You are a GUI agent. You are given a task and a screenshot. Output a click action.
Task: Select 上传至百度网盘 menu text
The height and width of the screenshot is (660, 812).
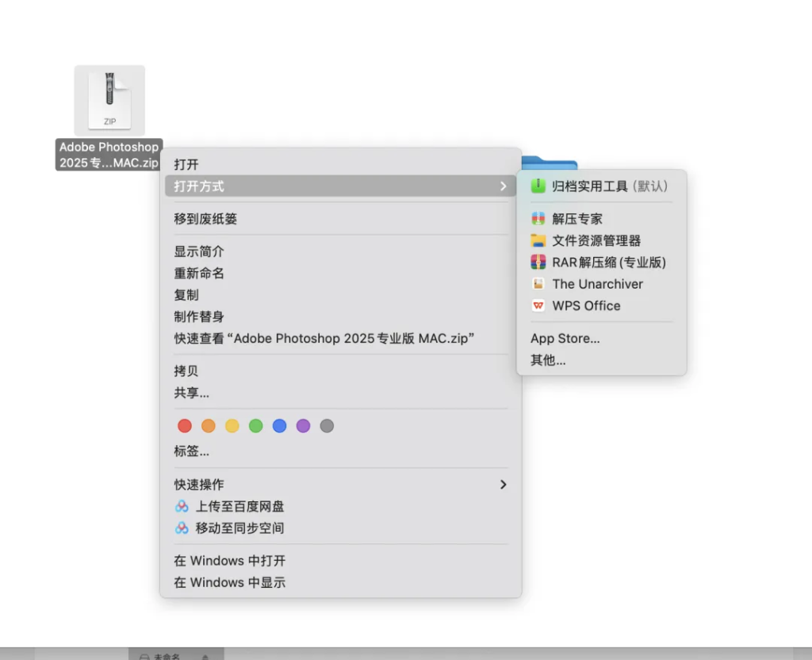239,506
